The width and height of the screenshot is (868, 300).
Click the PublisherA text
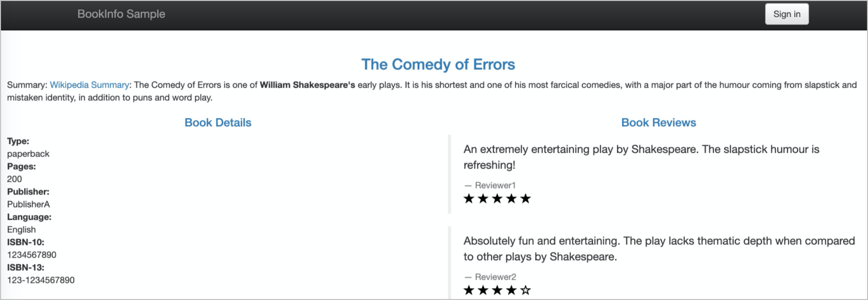tap(28, 204)
